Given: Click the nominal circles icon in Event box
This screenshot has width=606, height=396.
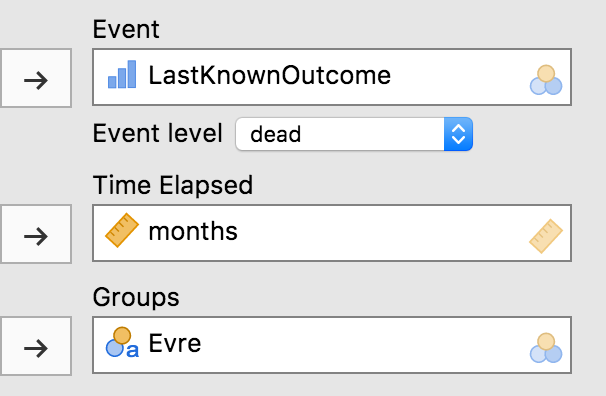Looking at the screenshot, I should click(546, 80).
